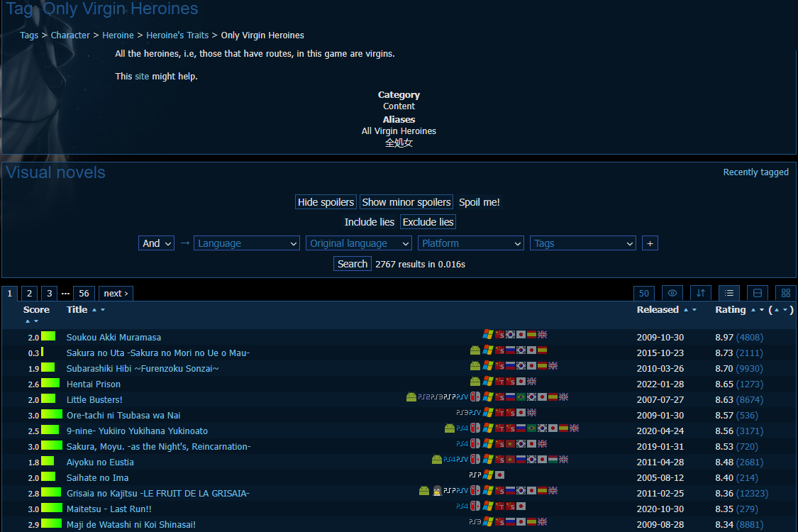798x532 pixels.
Task: Click the green score bar for Little Busters!
Action: point(48,399)
